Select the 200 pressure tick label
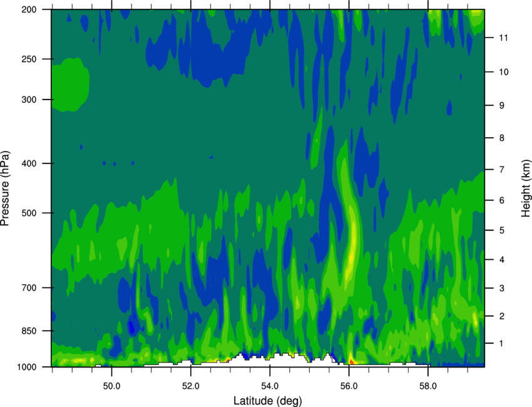Viewport: 532px width, 407px height. [x=29, y=9]
